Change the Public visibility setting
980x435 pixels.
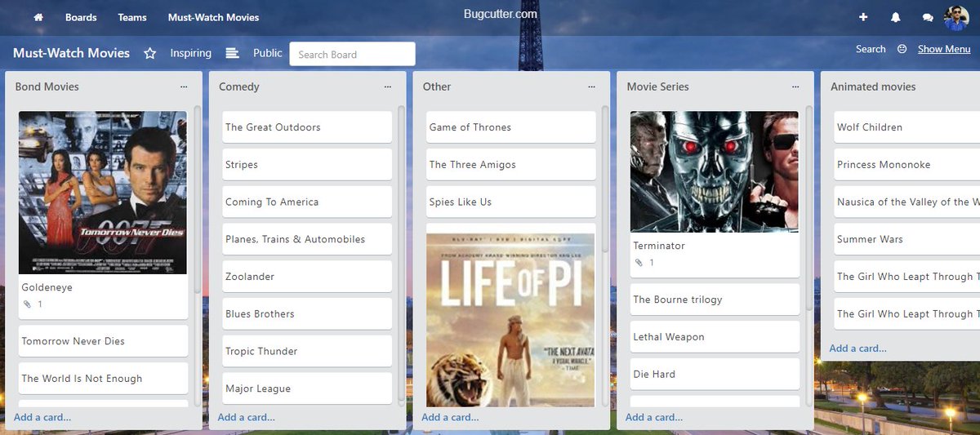pos(268,53)
